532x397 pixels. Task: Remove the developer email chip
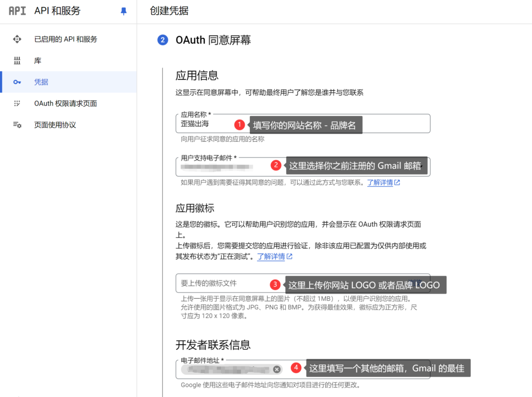coord(277,369)
